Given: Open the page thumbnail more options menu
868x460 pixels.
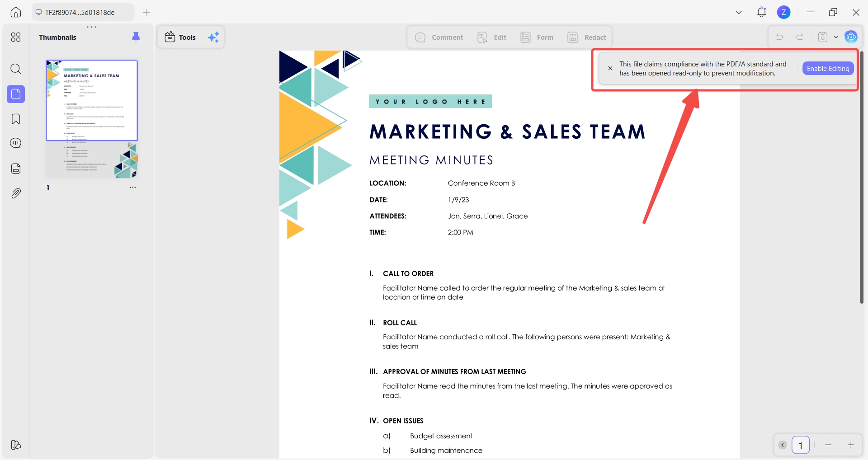Looking at the screenshot, I should click(x=132, y=187).
